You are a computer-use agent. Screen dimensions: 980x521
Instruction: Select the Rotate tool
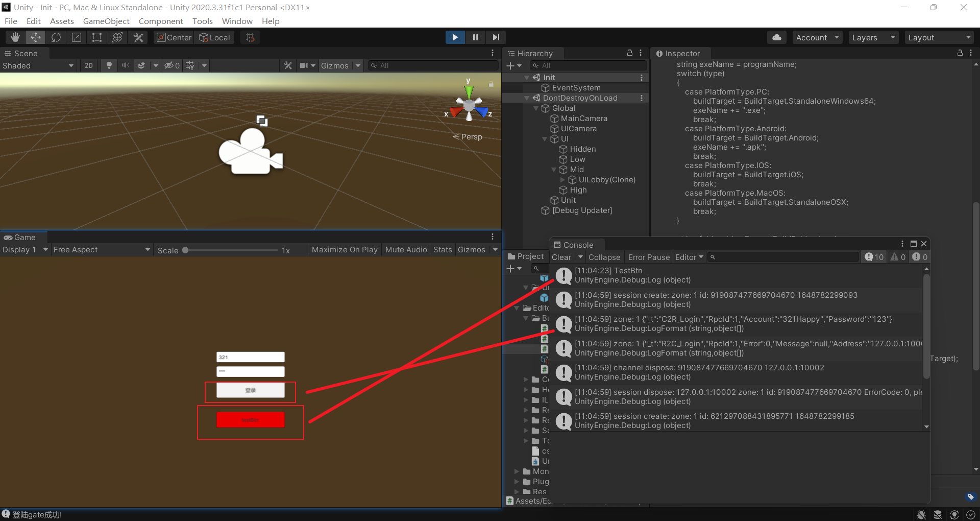56,37
